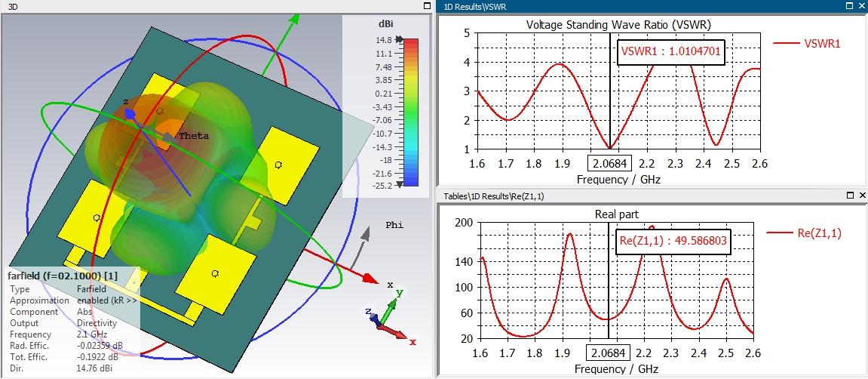Click the Voltage Standing Wave Ratio (VSWR) plot title
This screenshot has width=868, height=379.
click(x=618, y=25)
